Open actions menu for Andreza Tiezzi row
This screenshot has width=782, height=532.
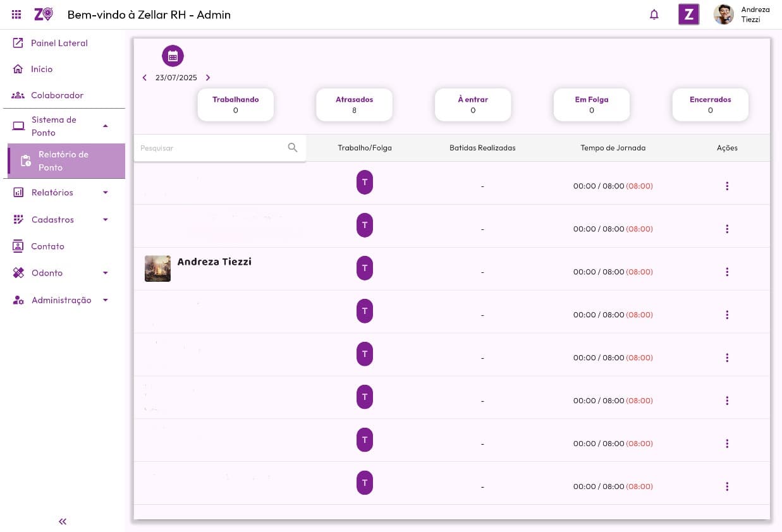[x=727, y=272]
